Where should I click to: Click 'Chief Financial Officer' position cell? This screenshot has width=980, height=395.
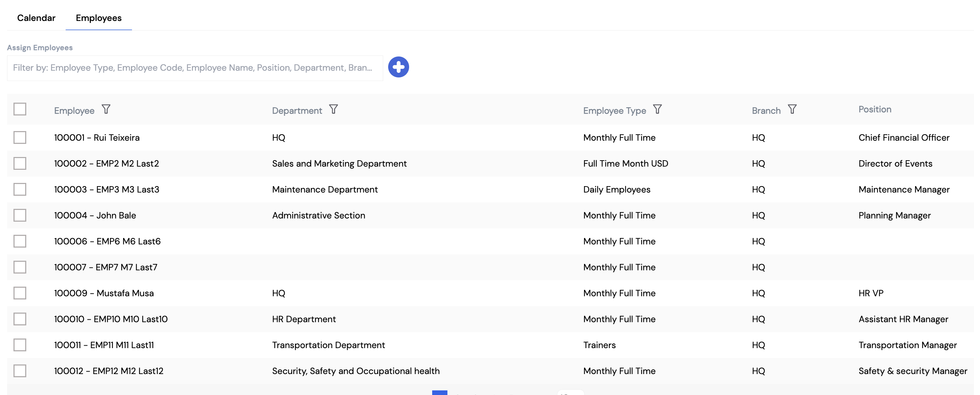[x=904, y=137]
